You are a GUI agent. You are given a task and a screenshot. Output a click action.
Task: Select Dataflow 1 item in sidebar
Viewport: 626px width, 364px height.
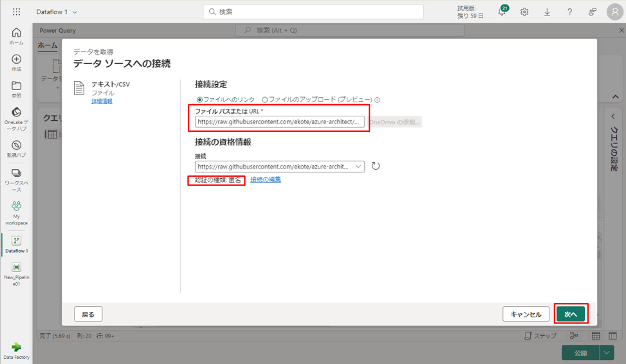[16, 244]
